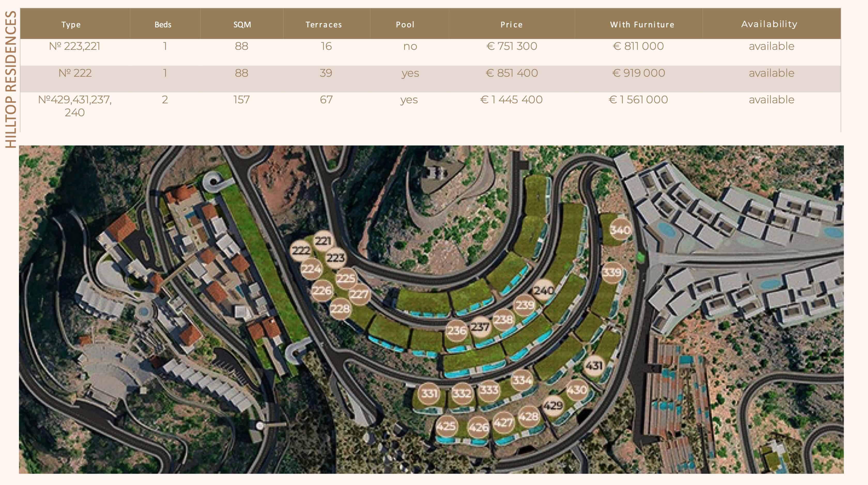The width and height of the screenshot is (868, 485).
Task: Click map marker numbered 340
Action: coord(620,230)
